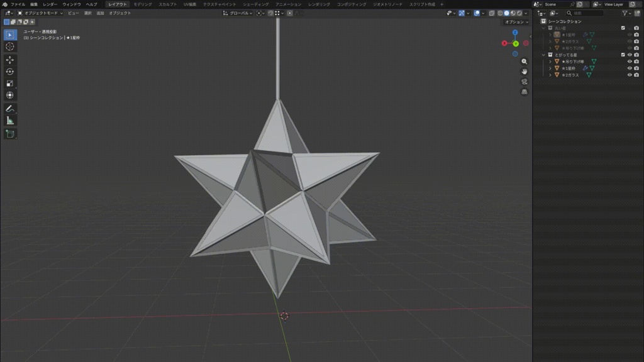Image resolution: width=644 pixels, height=362 pixels.
Task: Expand ★1星枠 in the outliner
Action: click(x=550, y=35)
